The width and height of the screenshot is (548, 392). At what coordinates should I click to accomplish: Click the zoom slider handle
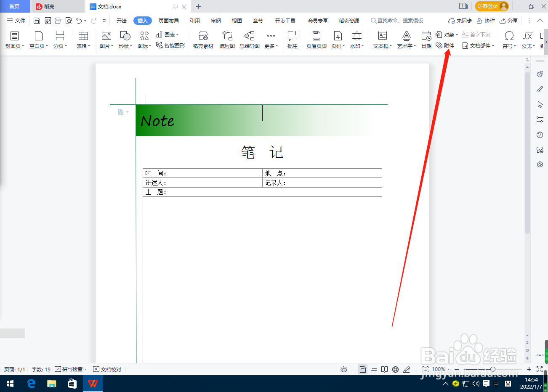492,369
